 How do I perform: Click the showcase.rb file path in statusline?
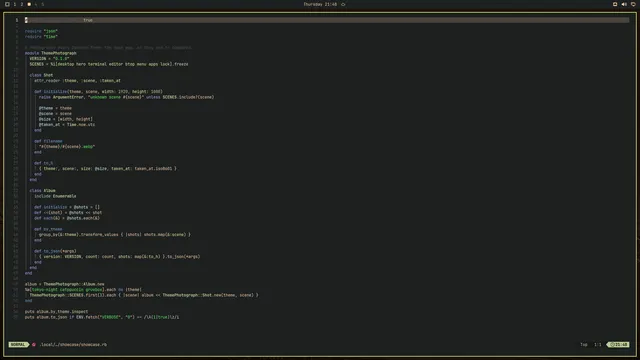tap(73, 344)
